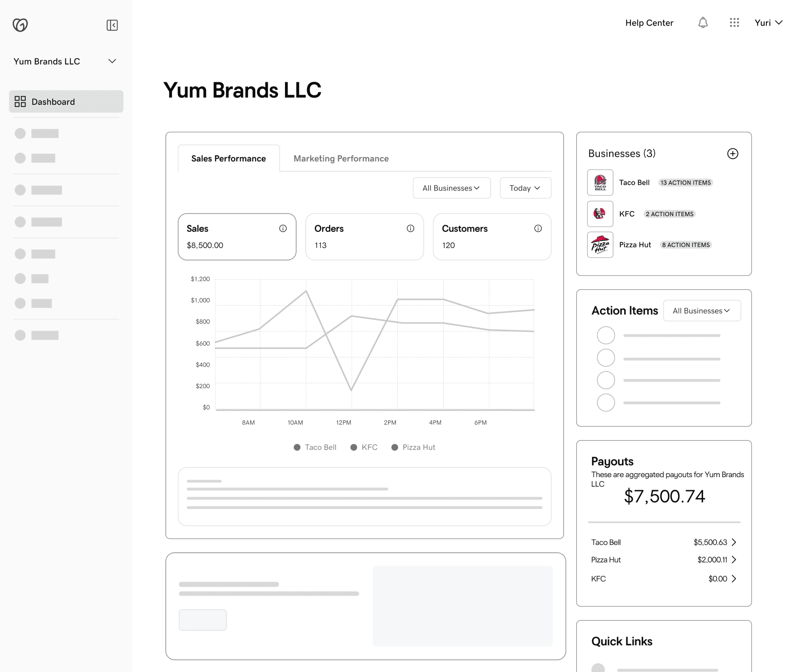Open the Help Center link

(x=649, y=23)
